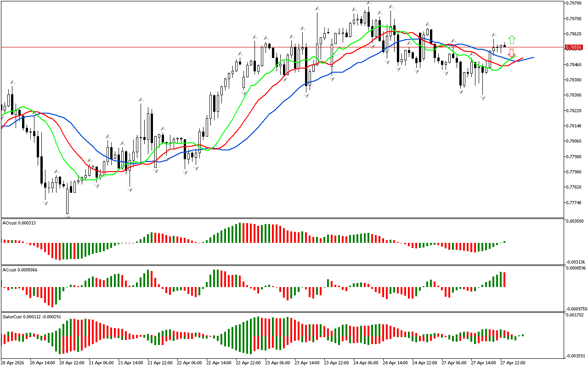Click the red down arrow signal icon
Viewport: 588px width, 368px height.
(511, 53)
